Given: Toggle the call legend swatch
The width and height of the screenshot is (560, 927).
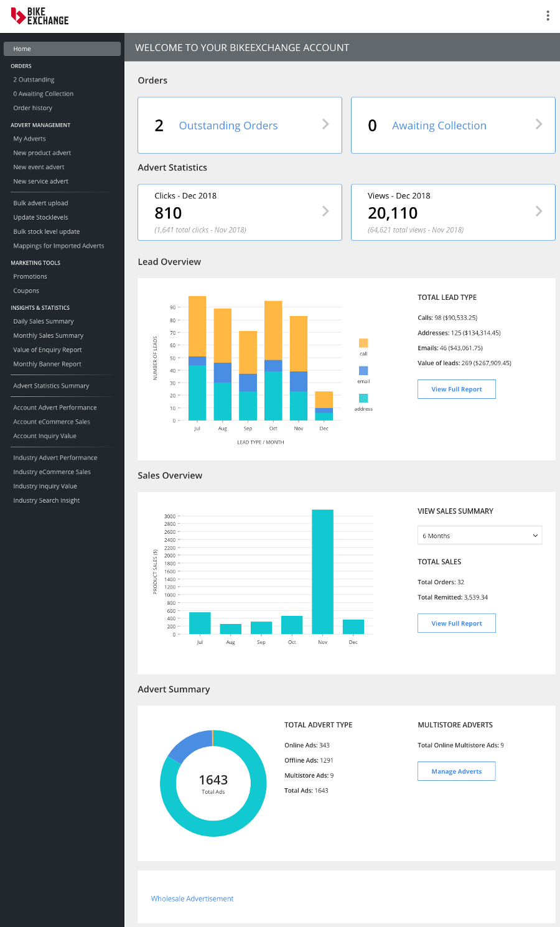Looking at the screenshot, I should click(x=363, y=343).
